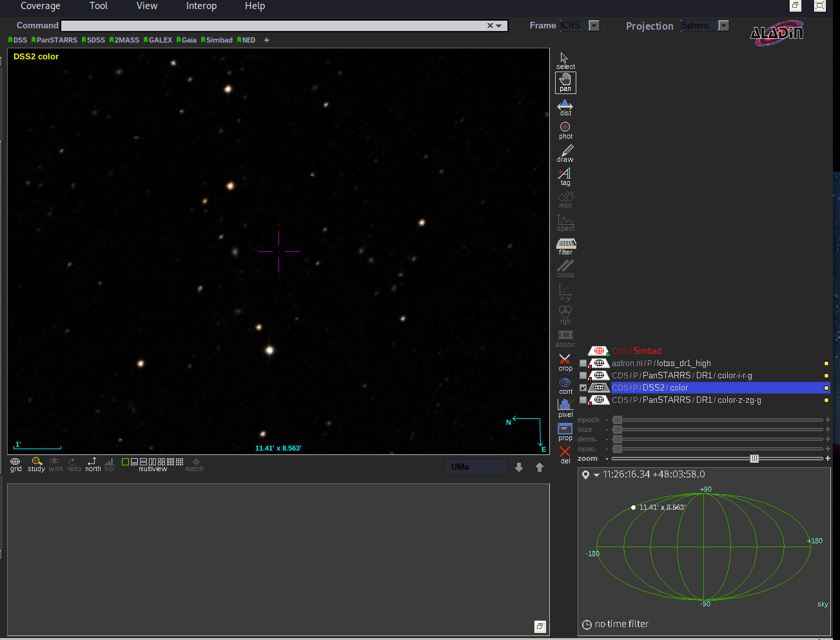Load the 2MASS bookmark

click(124, 40)
